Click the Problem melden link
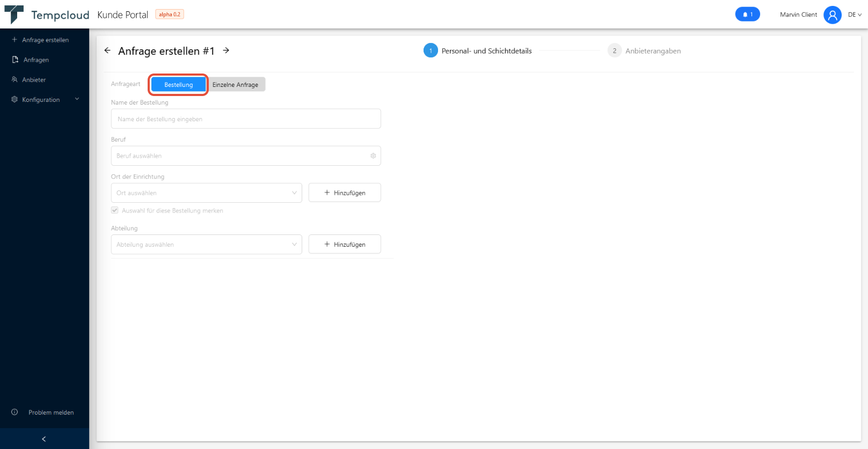The width and height of the screenshot is (868, 449). (x=51, y=413)
